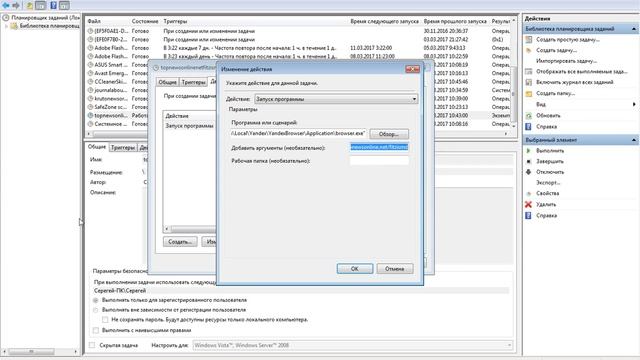Open the Общие tab in the bottom details pane

click(97, 147)
